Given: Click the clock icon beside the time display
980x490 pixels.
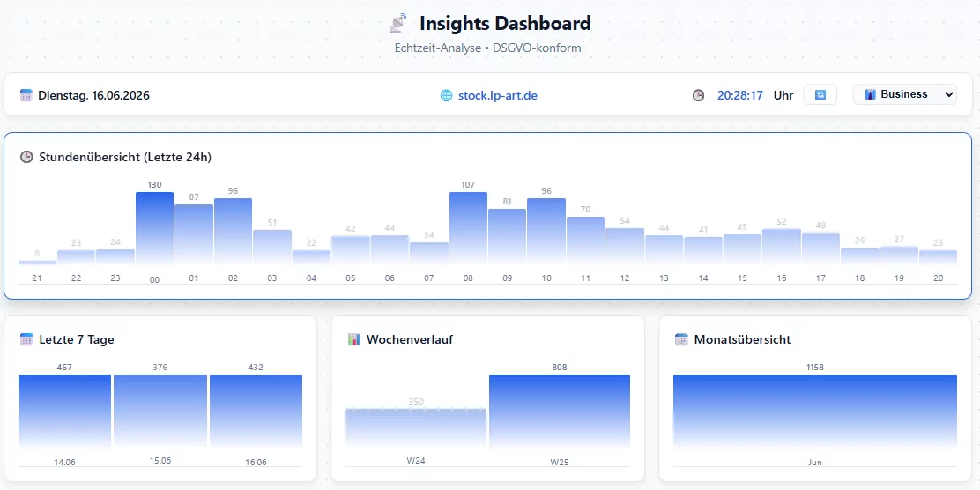Looking at the screenshot, I should point(698,96).
